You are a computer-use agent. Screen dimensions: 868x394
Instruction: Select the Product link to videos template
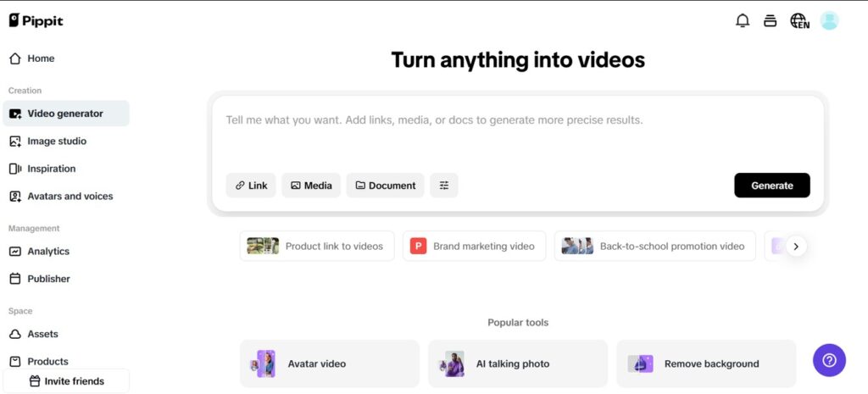coord(317,246)
